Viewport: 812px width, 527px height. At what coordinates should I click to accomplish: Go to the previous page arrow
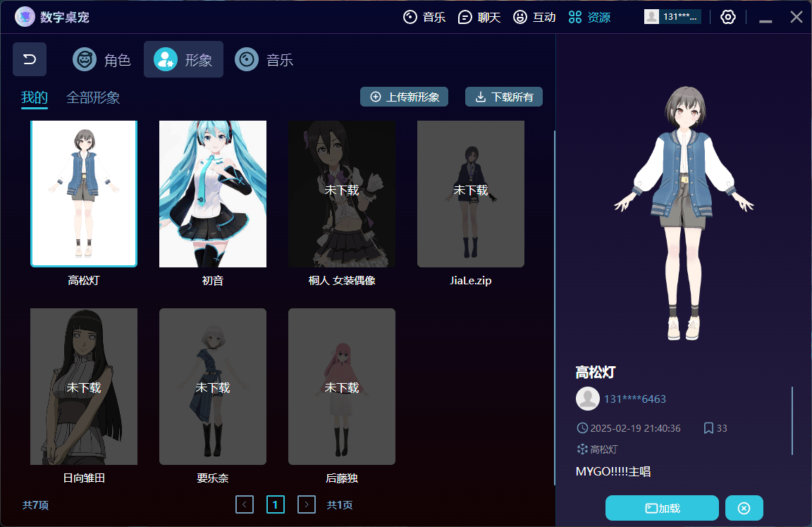pyautogui.click(x=245, y=504)
